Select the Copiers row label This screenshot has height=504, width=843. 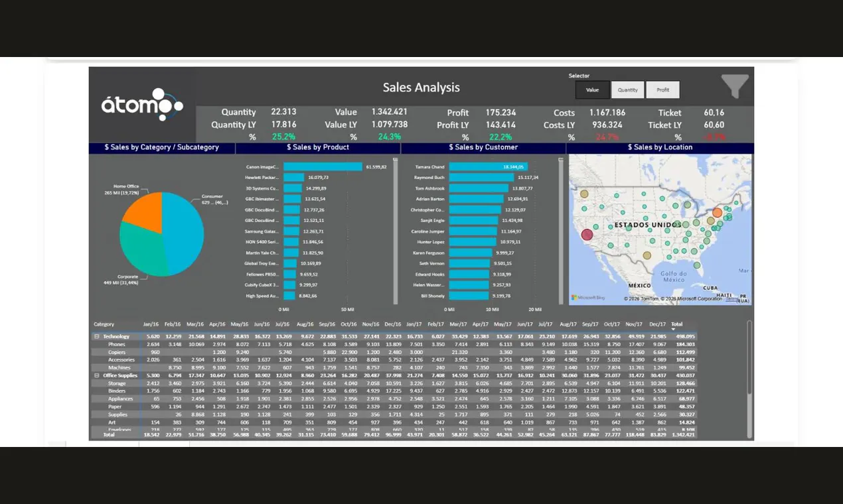click(117, 352)
